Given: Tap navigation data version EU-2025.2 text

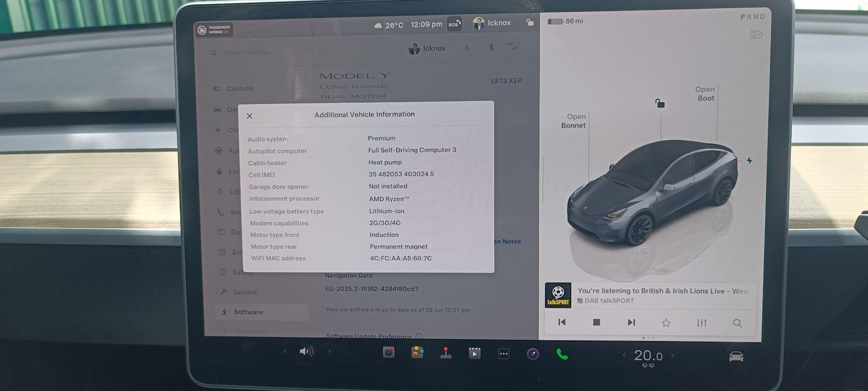Looking at the screenshot, I should point(372,288).
